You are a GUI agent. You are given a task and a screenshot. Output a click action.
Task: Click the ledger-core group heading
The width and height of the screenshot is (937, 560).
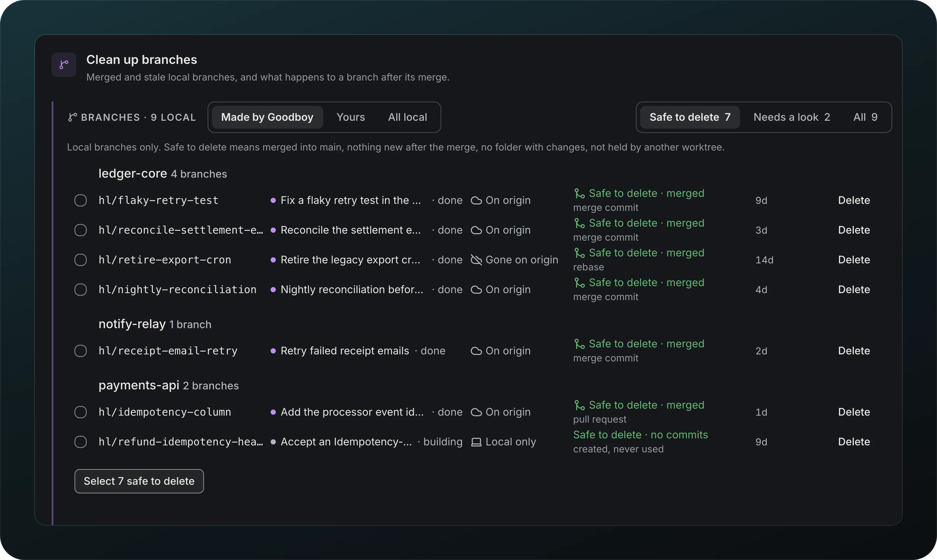(x=133, y=174)
